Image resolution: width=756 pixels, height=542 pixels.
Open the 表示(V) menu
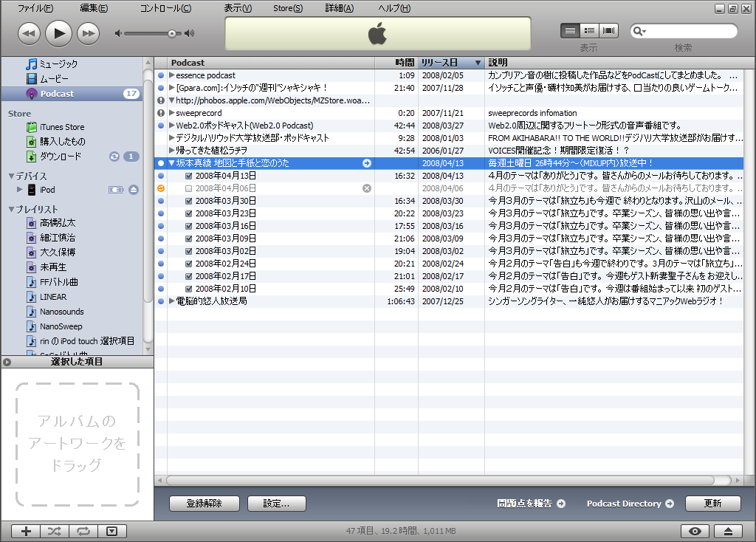pos(238,8)
